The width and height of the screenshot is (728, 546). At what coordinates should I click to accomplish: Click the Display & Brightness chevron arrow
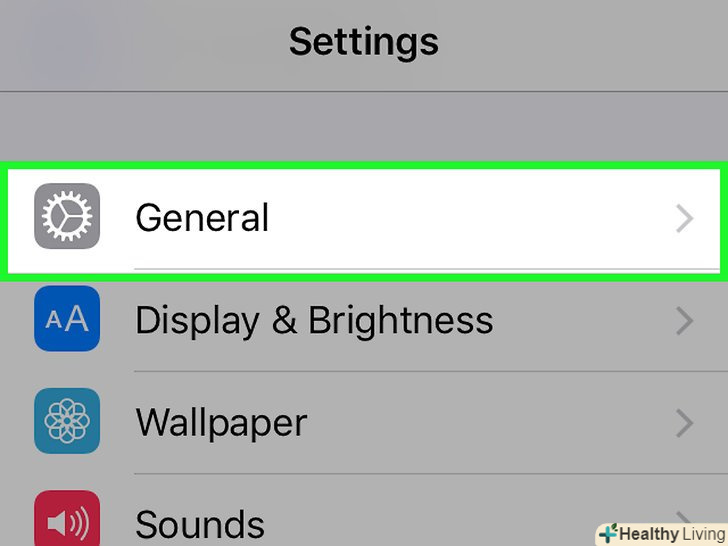pyautogui.click(x=685, y=320)
